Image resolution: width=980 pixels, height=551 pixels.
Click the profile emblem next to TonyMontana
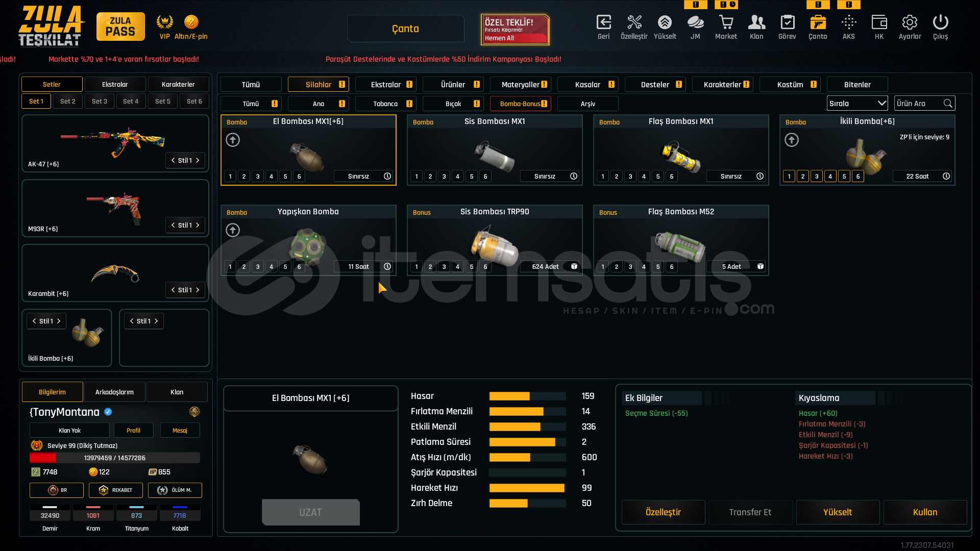click(x=194, y=412)
